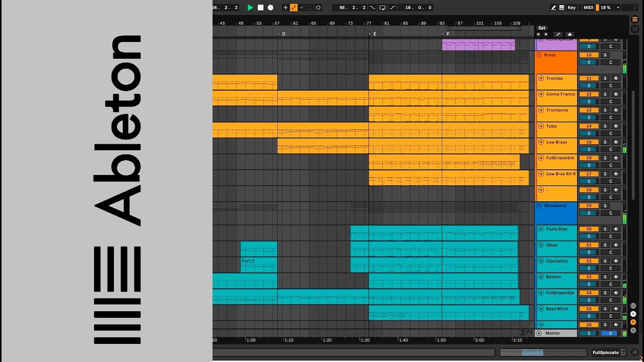The height and width of the screenshot is (362, 644).
Task: Collapse the Woodwind group track
Action: (539, 206)
